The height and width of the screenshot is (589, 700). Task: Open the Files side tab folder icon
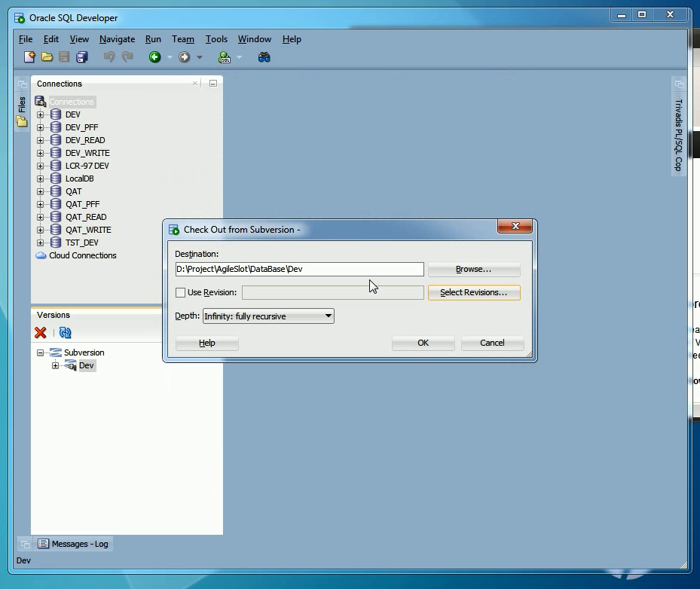tap(22, 121)
